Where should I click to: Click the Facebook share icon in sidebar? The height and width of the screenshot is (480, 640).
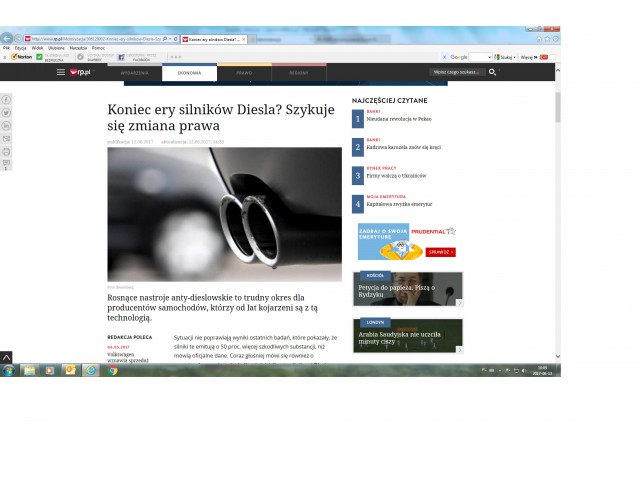pyautogui.click(x=7, y=101)
